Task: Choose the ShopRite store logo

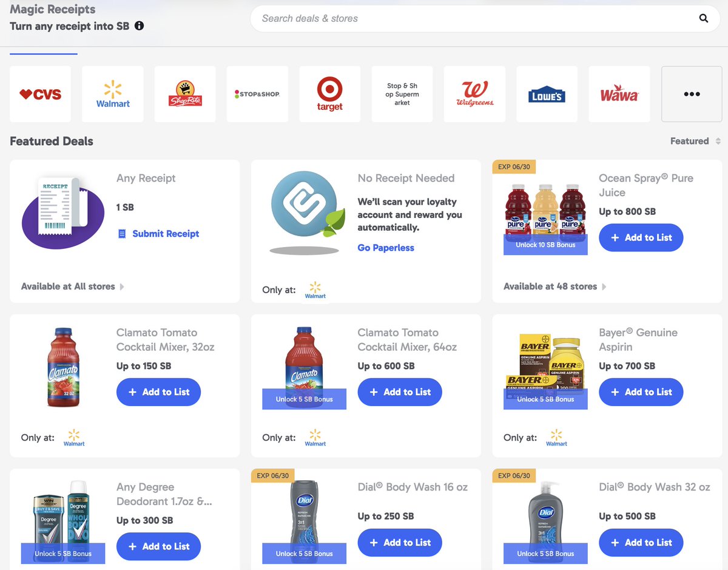Action: click(x=185, y=94)
